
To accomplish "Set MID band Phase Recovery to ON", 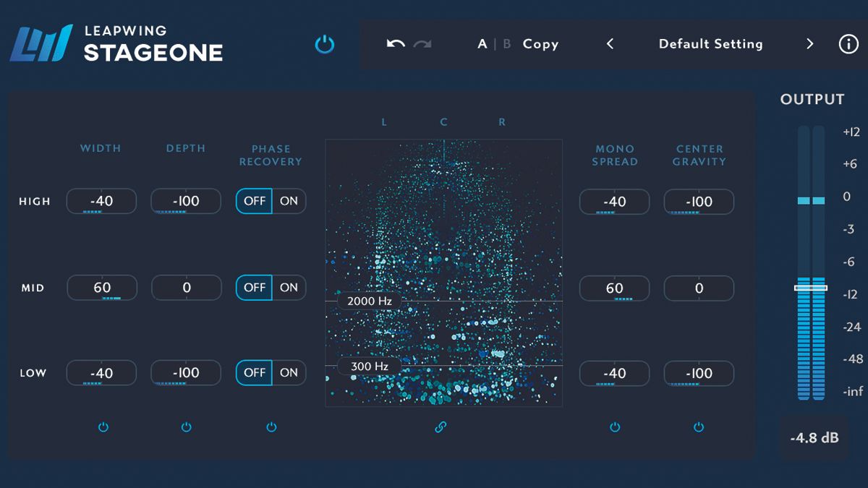I will [x=289, y=287].
